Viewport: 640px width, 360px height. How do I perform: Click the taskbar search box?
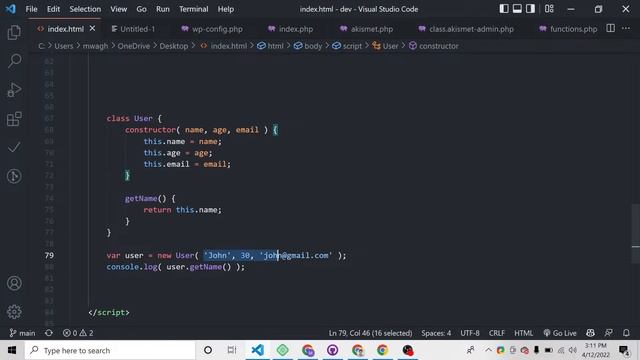click(110, 350)
